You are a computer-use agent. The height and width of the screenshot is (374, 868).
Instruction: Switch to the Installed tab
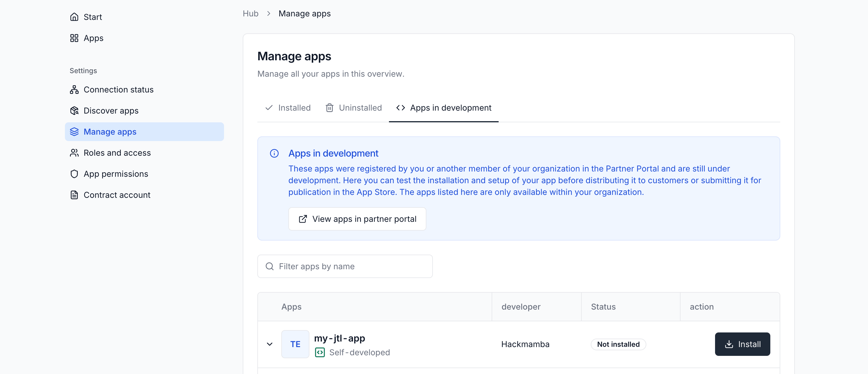(x=288, y=108)
